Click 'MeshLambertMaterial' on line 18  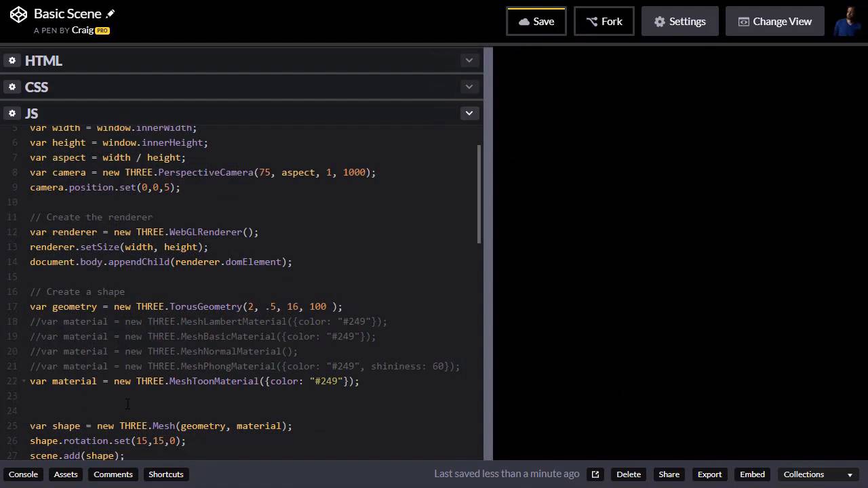(x=233, y=321)
